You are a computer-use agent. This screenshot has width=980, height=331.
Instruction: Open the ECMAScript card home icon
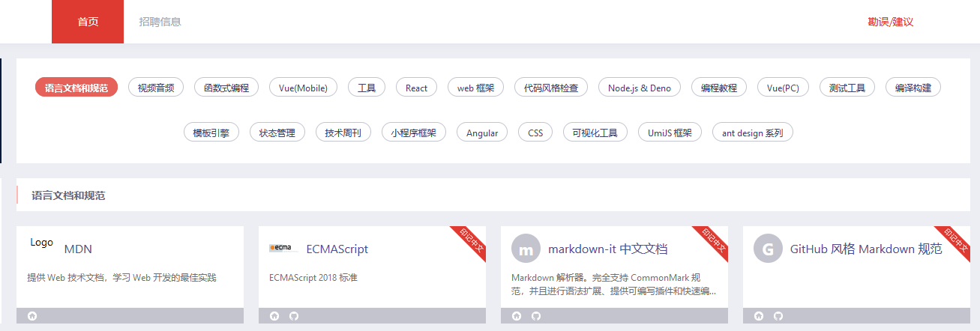(x=274, y=316)
